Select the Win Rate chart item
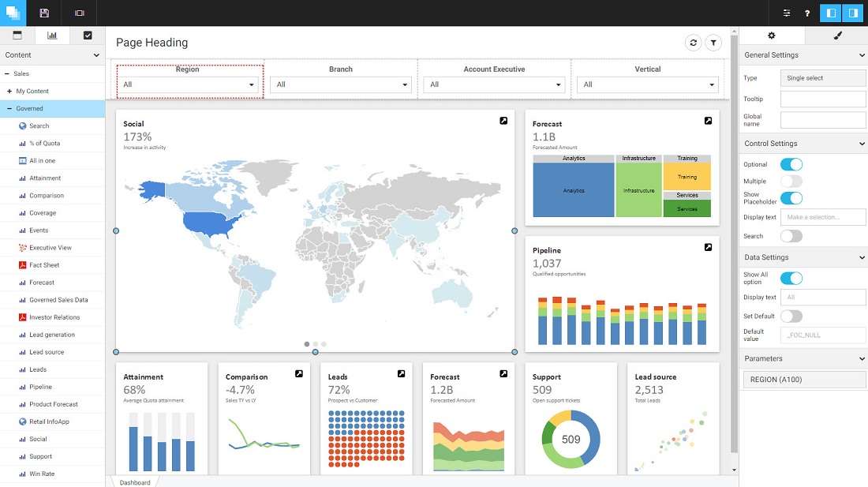Screen dimensions: 868x487 pyautogui.click(x=52, y=474)
